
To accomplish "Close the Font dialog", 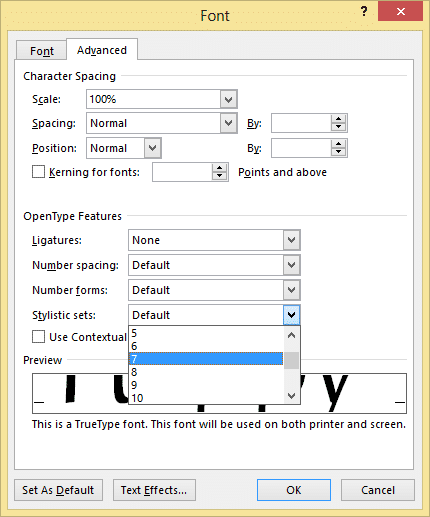I will click(401, 12).
